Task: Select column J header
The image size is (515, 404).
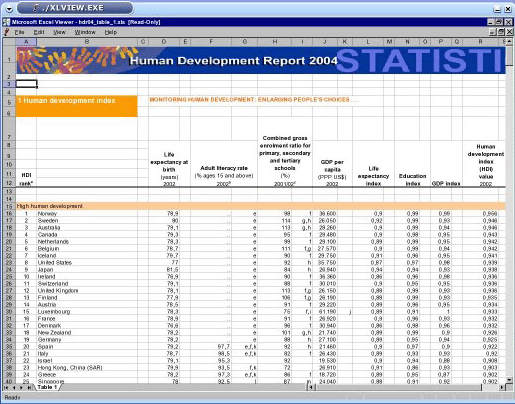Action: (x=325, y=42)
